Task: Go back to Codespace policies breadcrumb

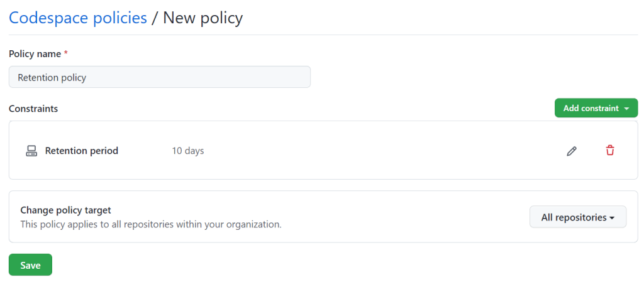Action: click(x=78, y=18)
